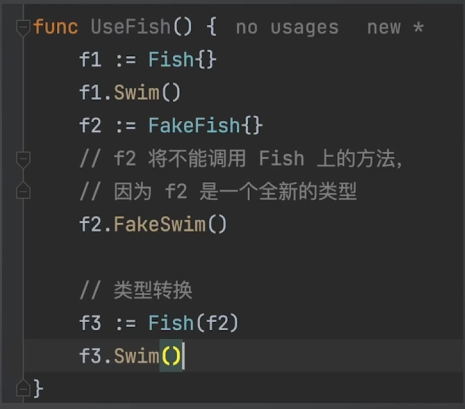Collapse the comment block fold start marker
Image resolution: width=465 pixels, height=409 pixels.
[23, 160]
